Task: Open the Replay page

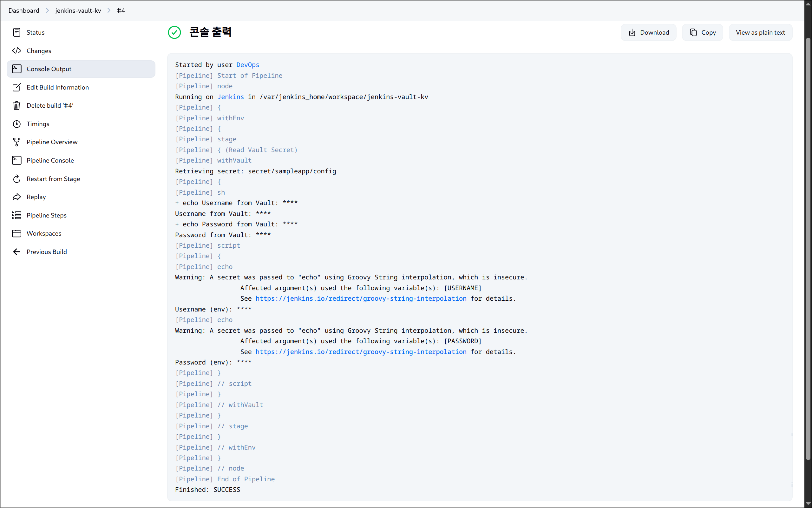Action: [81, 197]
